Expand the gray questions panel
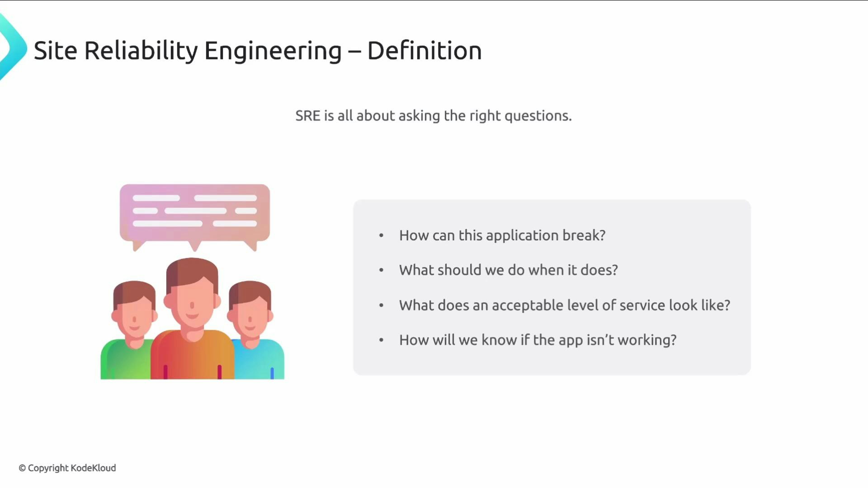This screenshot has width=868, height=488. click(x=552, y=287)
